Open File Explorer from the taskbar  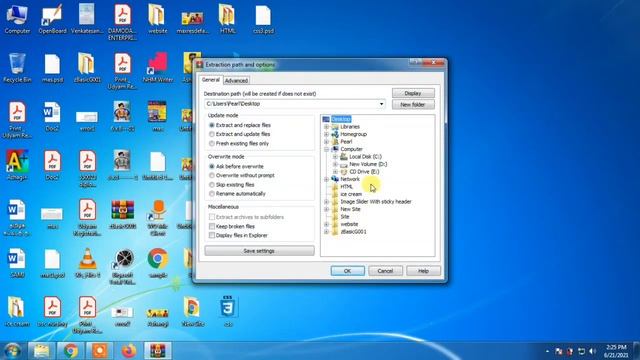[42, 351]
